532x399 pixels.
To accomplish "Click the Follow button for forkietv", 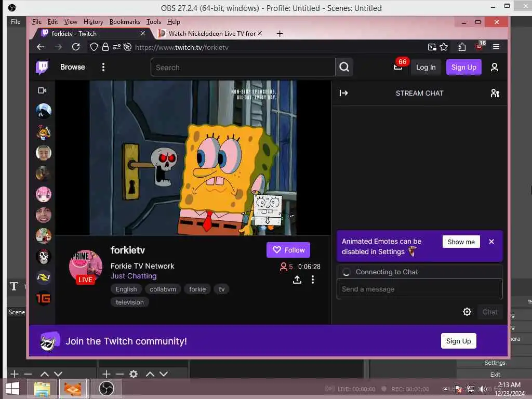I will (x=288, y=250).
